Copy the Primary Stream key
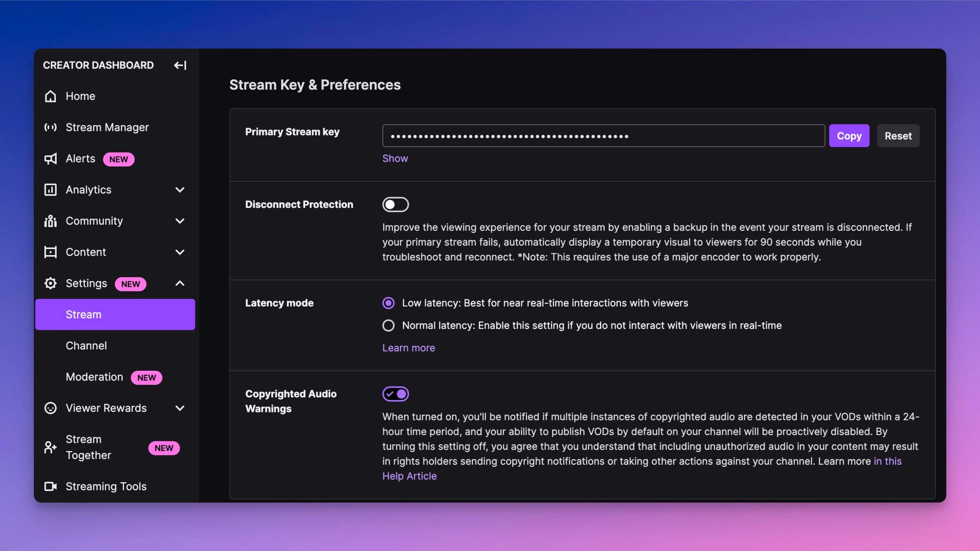The width and height of the screenshot is (980, 551). (849, 135)
